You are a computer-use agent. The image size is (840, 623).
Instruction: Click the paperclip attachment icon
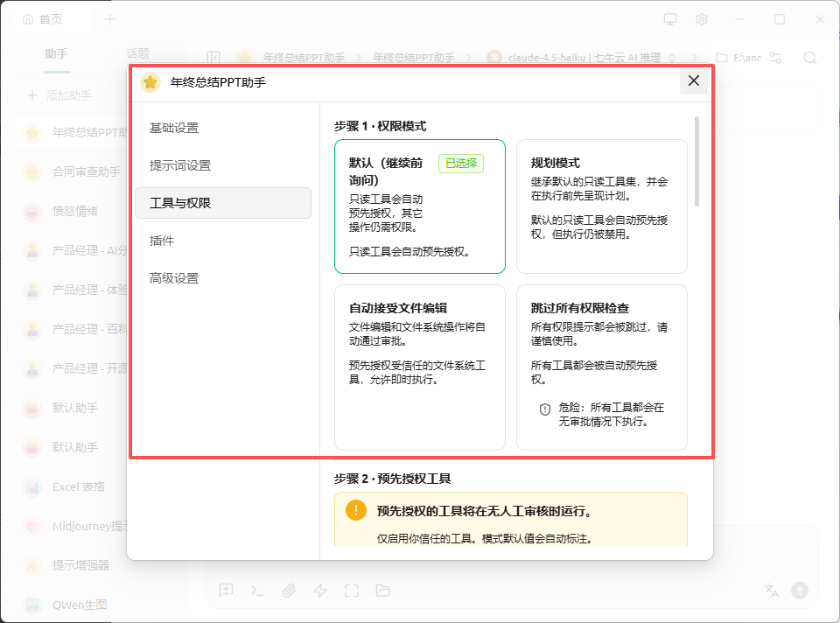pyautogui.click(x=289, y=591)
